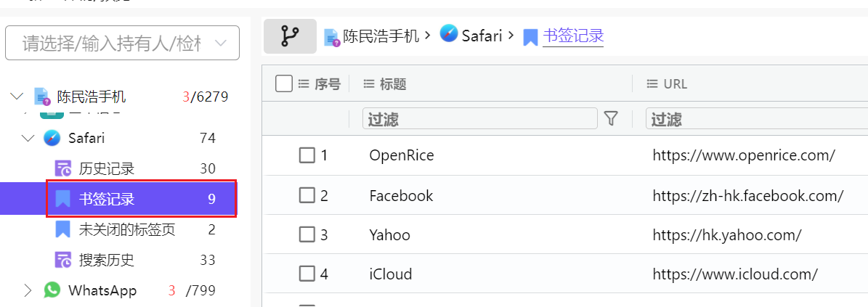This screenshot has height=307, width=868.
Task: Click the 未关闭的标签页 bookmark icon
Action: (63, 229)
